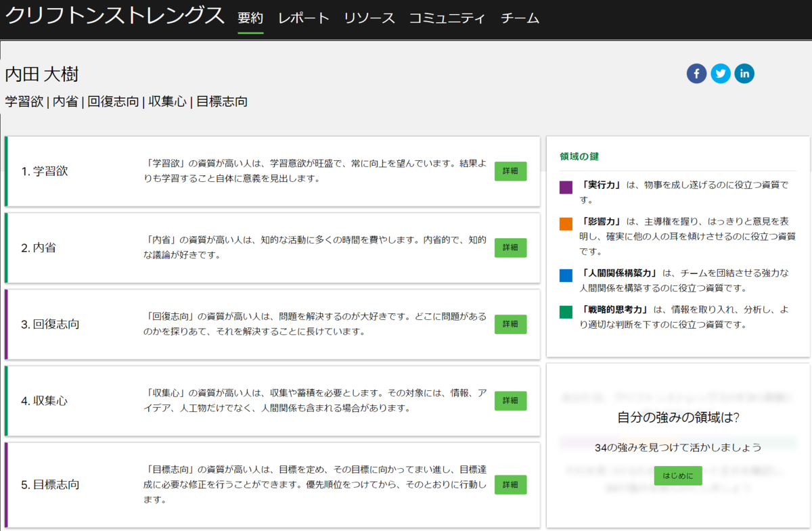The width and height of the screenshot is (812, 531).
Task: Click the 収集心 description paragraph
Action: point(315,400)
